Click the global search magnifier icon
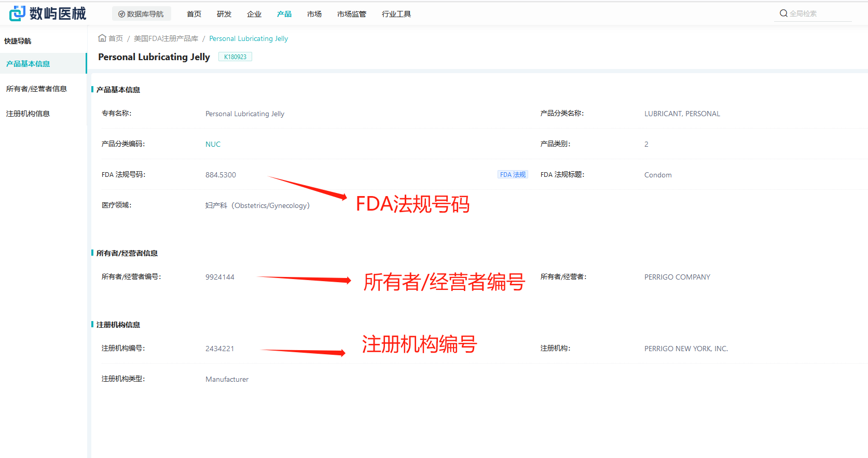This screenshot has width=868, height=458. [783, 13]
